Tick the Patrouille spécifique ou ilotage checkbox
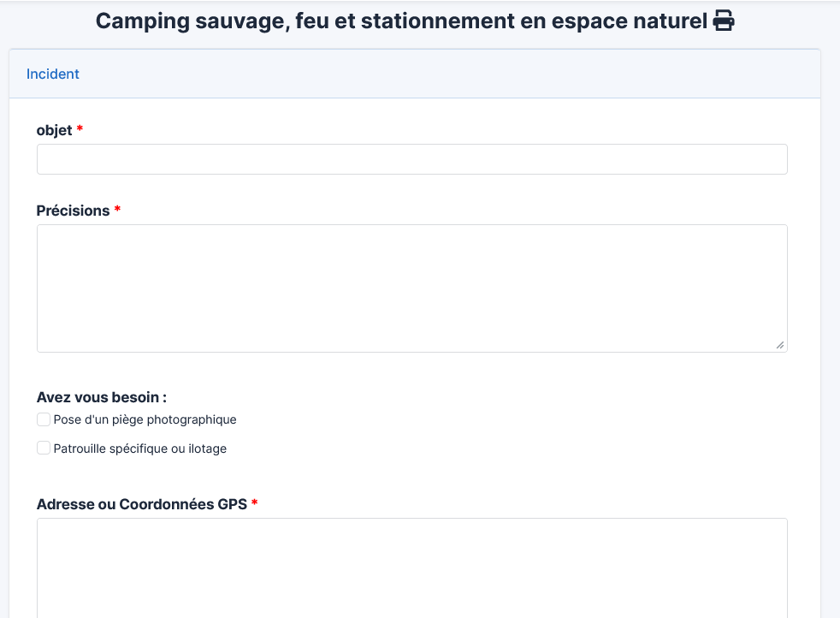 44,448
